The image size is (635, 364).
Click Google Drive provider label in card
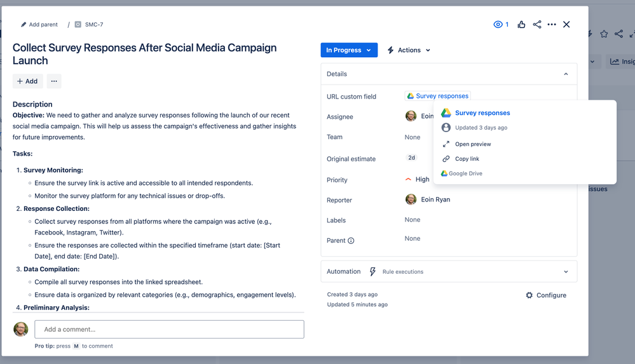click(465, 173)
